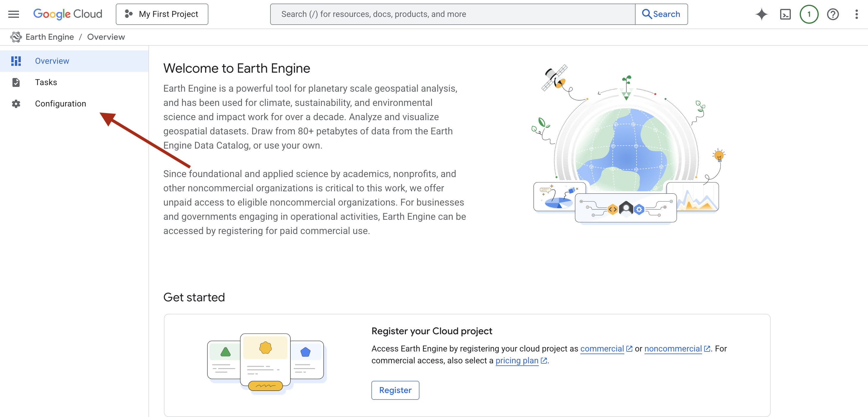
Task: Open notifications badge showing 1
Action: [x=809, y=14]
